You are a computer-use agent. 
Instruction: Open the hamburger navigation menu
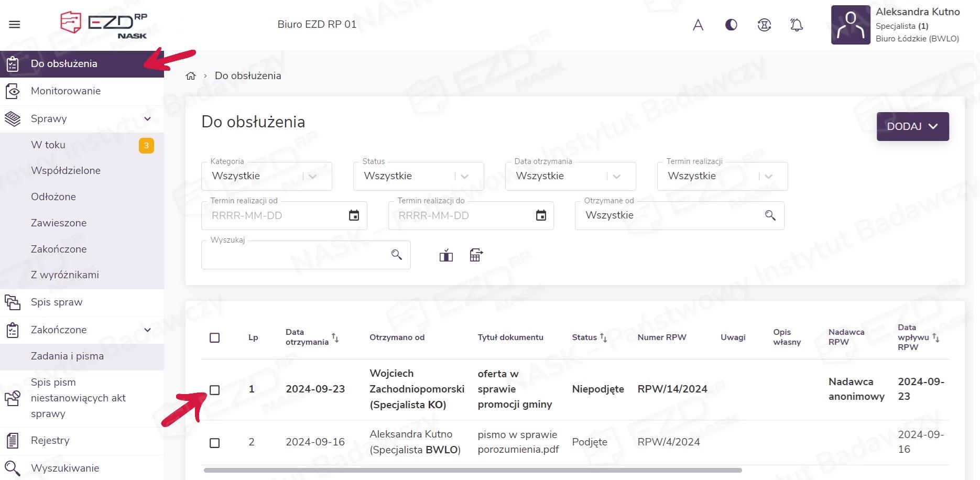tap(15, 25)
